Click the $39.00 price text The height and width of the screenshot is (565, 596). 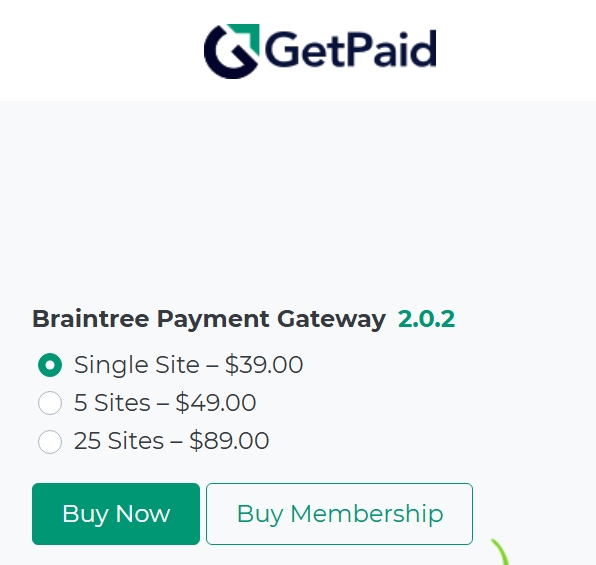pos(264,365)
